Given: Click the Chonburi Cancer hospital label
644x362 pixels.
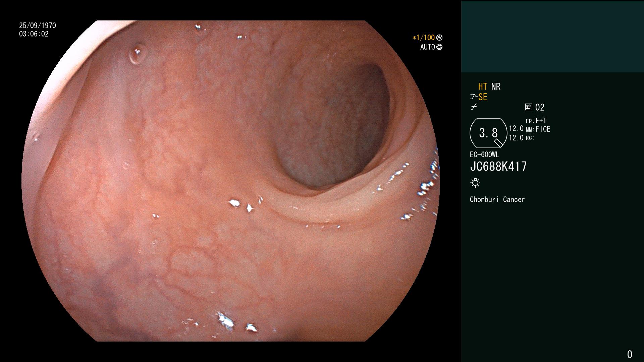Looking at the screenshot, I should [497, 199].
